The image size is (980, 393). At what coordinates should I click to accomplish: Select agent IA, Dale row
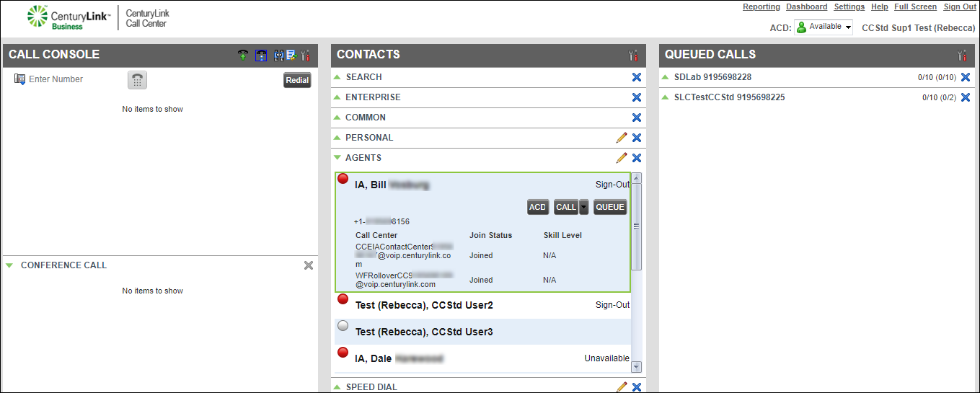483,358
